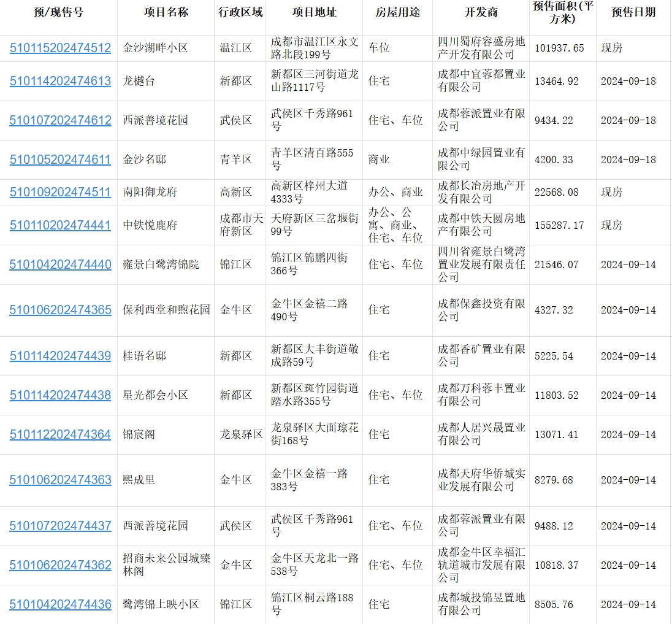Click address 新都区三河街道龙山路1117号
The image size is (672, 624).
pos(315,81)
